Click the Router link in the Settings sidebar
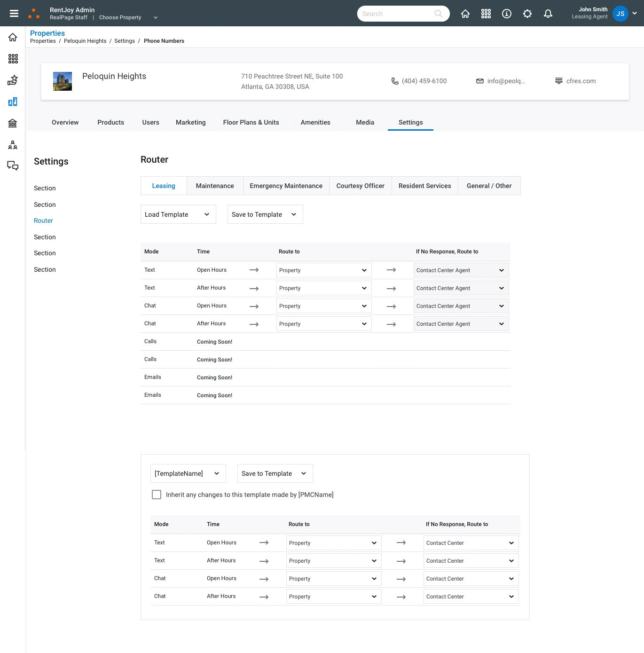Image resolution: width=644 pixels, height=653 pixels. point(43,220)
